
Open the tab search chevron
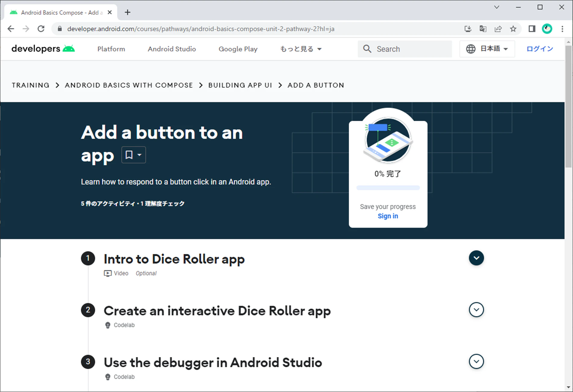click(x=497, y=7)
